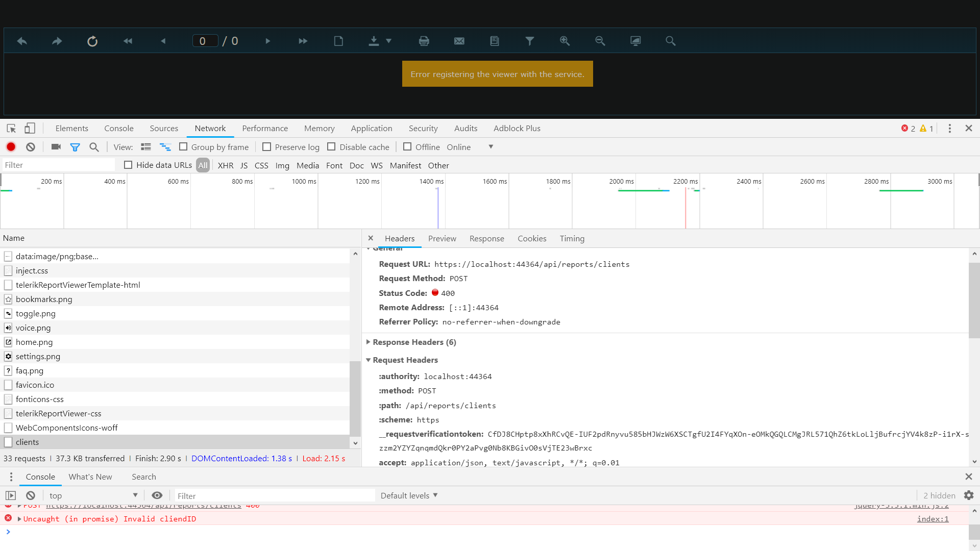Filter requests by XHR
This screenshot has height=551, width=980.
pyautogui.click(x=226, y=165)
